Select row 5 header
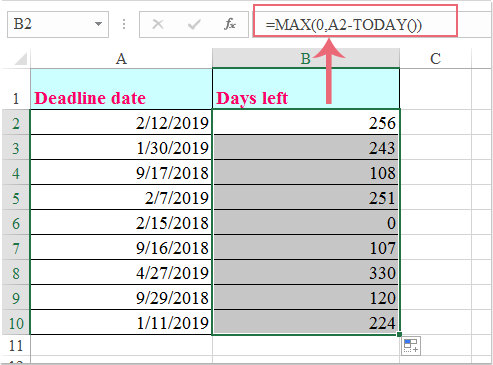493x365 pixels. coord(16,197)
